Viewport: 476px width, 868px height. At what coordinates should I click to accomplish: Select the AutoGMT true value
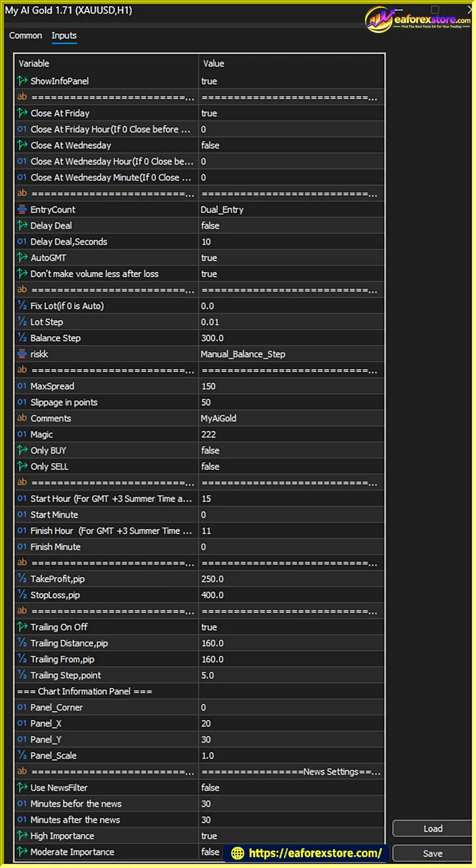coord(209,258)
